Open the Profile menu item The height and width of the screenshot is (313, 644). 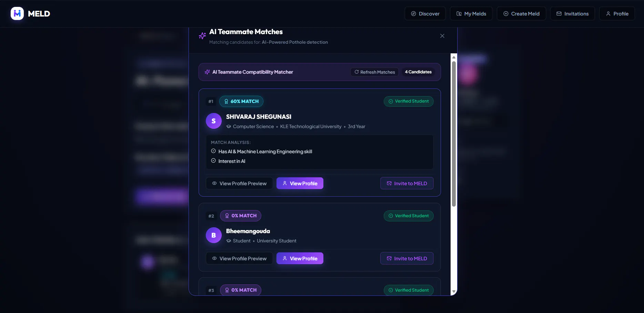click(617, 14)
